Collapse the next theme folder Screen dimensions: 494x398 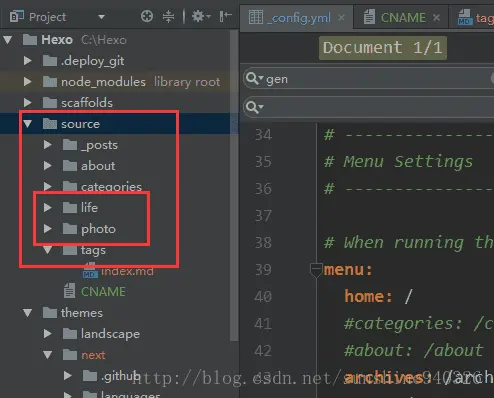pyautogui.click(x=48, y=355)
